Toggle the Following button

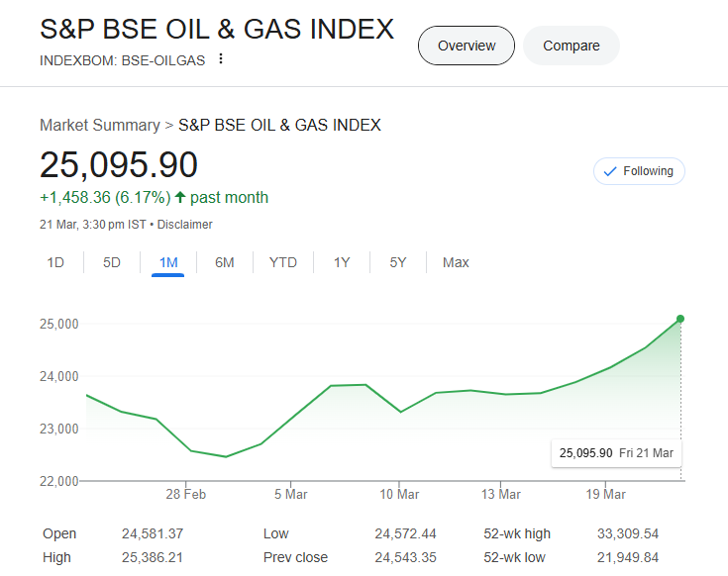click(639, 171)
